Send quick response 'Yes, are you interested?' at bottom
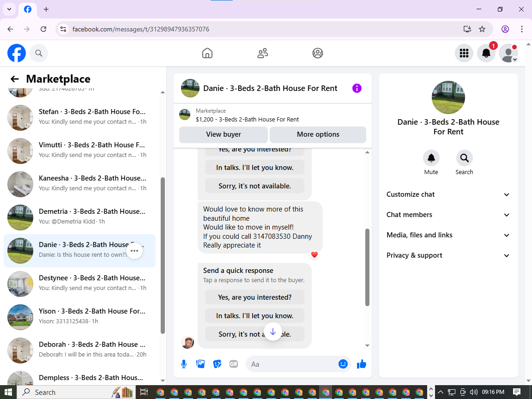This screenshot has width=532, height=399. [x=254, y=297]
